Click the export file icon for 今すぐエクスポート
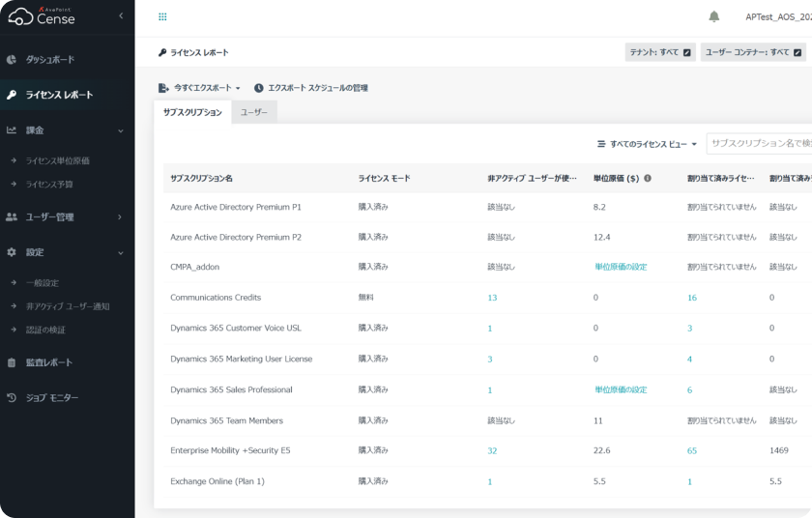The width and height of the screenshot is (812, 518). coord(163,88)
